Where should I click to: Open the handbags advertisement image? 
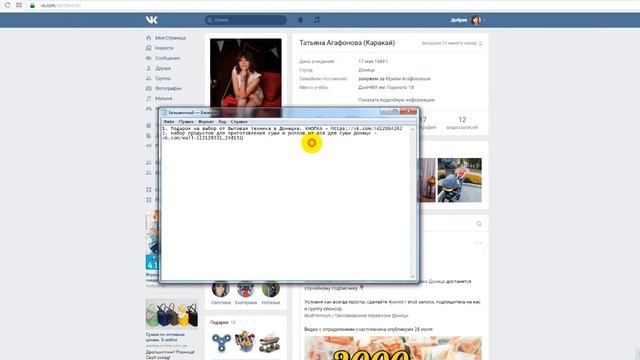click(x=172, y=314)
